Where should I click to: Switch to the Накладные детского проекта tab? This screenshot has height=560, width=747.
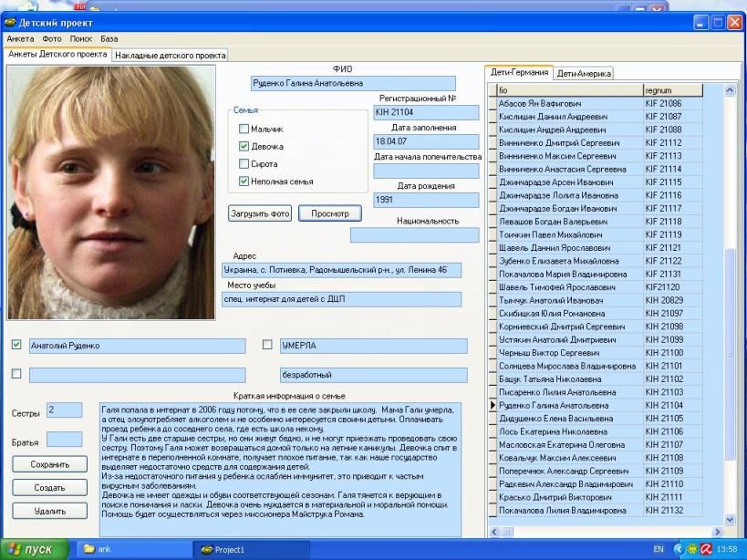[170, 56]
